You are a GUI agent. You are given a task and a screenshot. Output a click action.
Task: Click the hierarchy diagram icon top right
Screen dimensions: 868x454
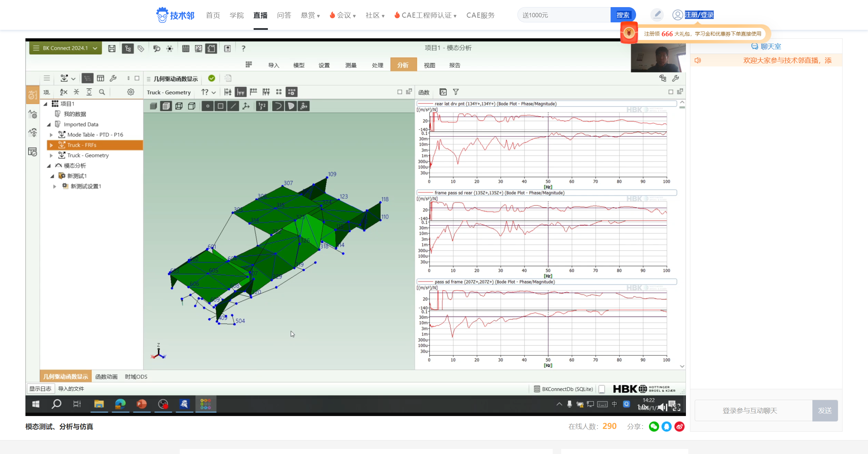pyautogui.click(x=663, y=78)
